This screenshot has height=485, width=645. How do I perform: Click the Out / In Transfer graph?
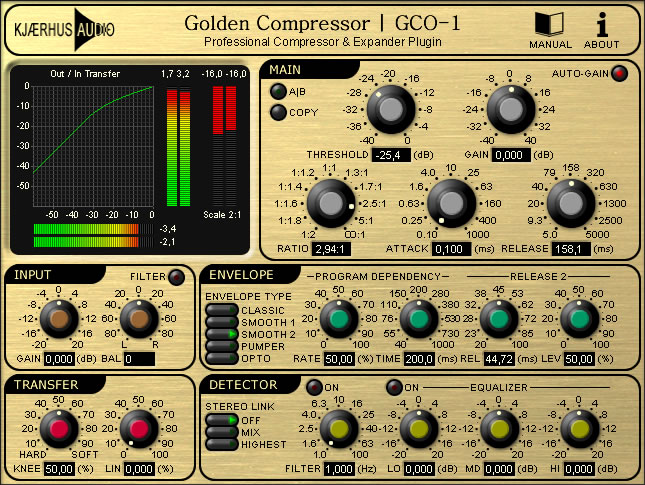point(93,146)
